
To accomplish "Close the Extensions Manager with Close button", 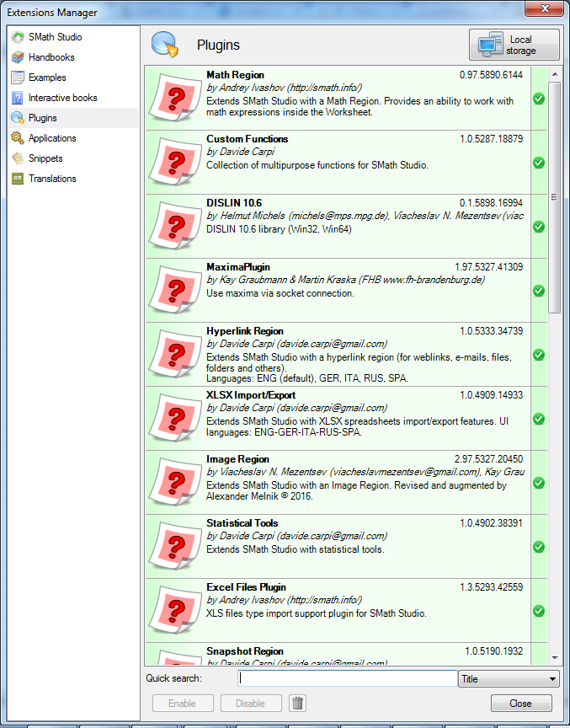I will click(521, 704).
